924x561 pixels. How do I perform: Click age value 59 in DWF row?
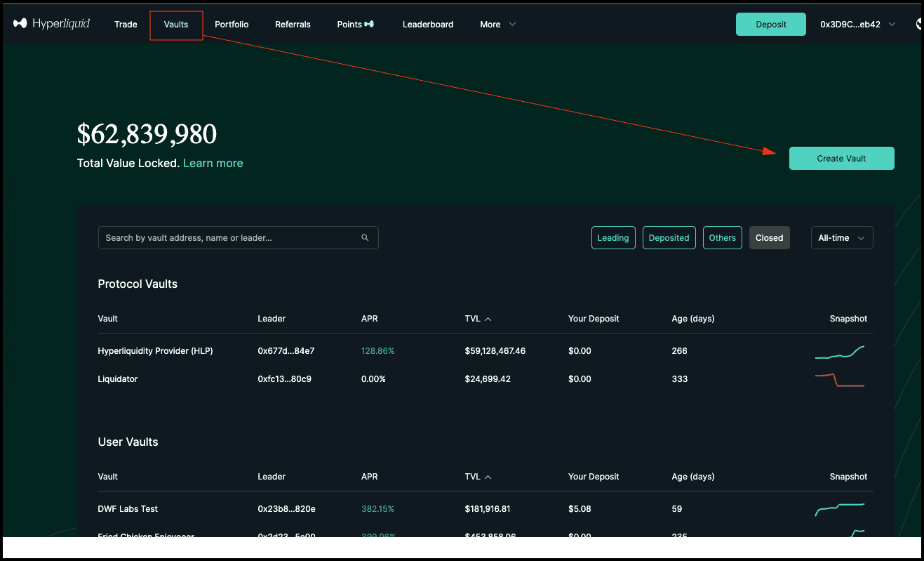point(676,509)
